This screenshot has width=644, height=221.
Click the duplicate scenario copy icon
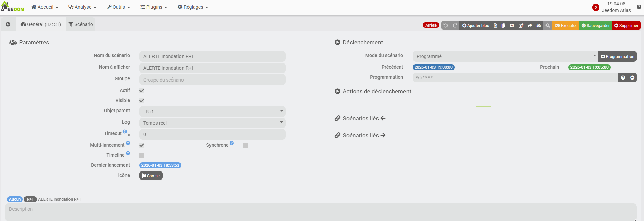coord(503,26)
